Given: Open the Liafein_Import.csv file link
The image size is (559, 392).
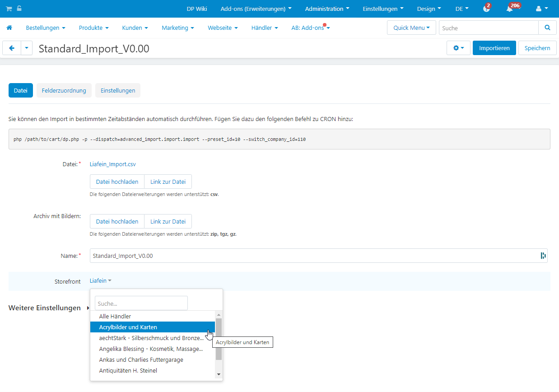Looking at the screenshot, I should pyautogui.click(x=113, y=164).
